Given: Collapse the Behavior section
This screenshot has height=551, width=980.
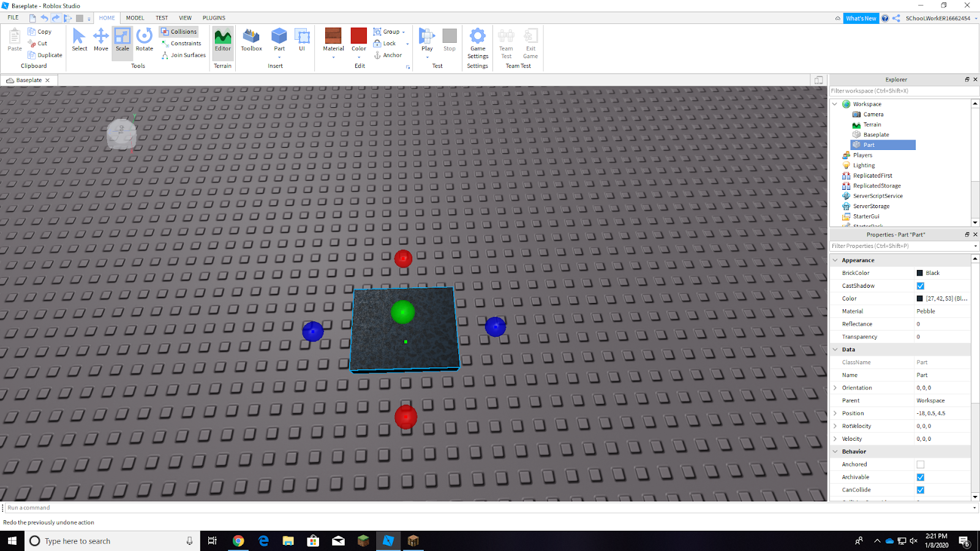Looking at the screenshot, I should (835, 452).
